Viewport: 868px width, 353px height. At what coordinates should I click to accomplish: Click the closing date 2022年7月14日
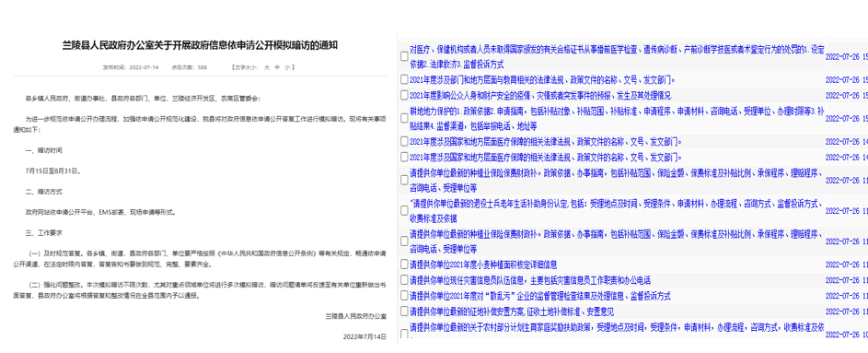pyautogui.click(x=365, y=336)
